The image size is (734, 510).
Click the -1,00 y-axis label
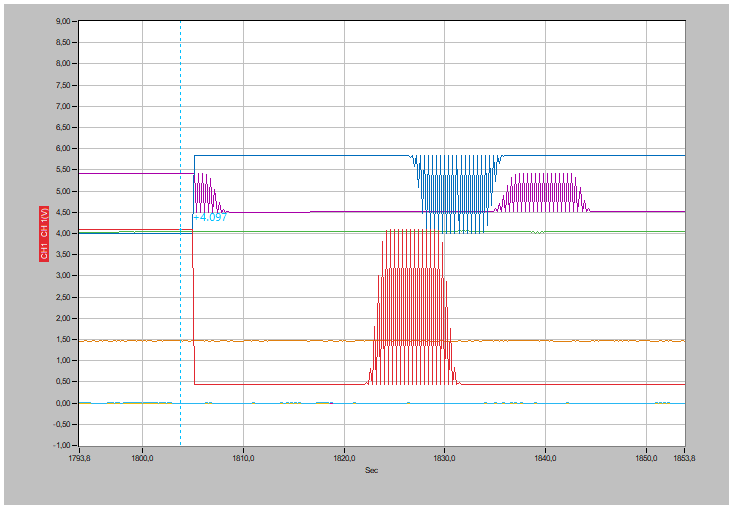[62, 445]
